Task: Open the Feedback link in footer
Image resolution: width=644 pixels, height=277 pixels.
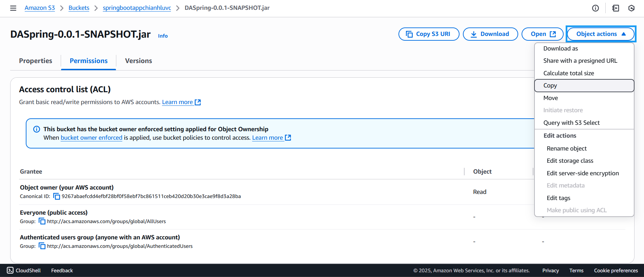Action: [x=62, y=271]
